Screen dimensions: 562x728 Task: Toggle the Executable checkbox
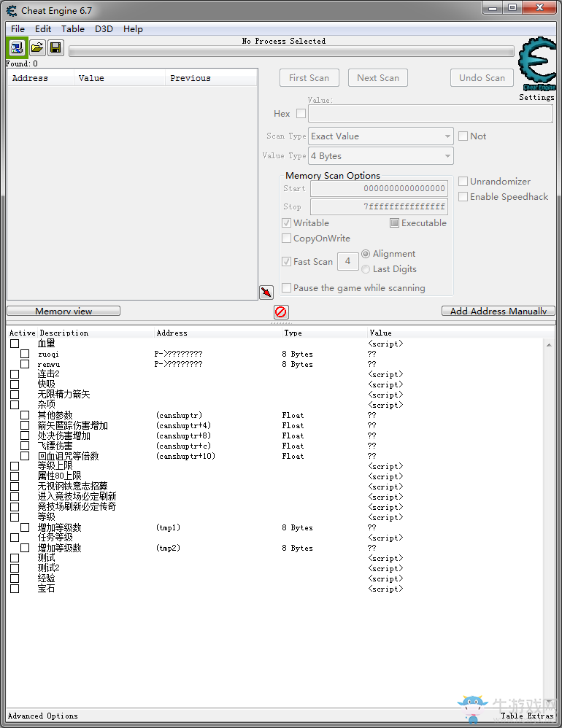click(394, 223)
